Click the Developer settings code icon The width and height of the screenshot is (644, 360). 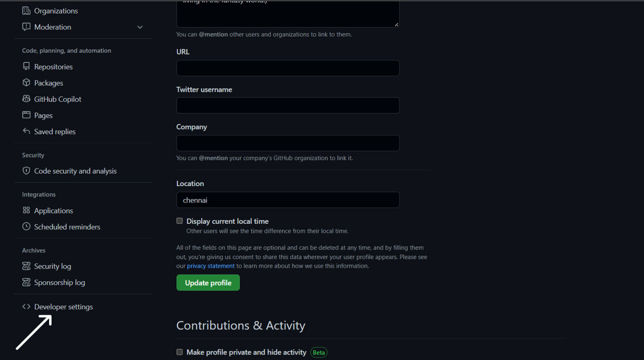point(26,307)
